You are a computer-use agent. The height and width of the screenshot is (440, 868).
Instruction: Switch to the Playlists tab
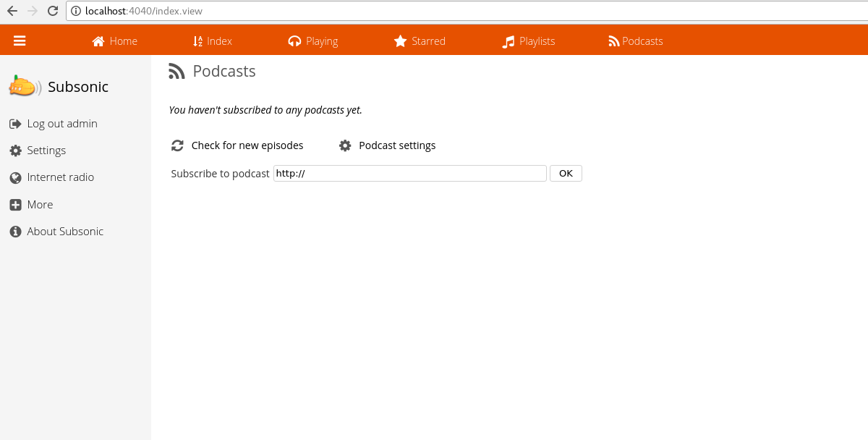coord(537,41)
